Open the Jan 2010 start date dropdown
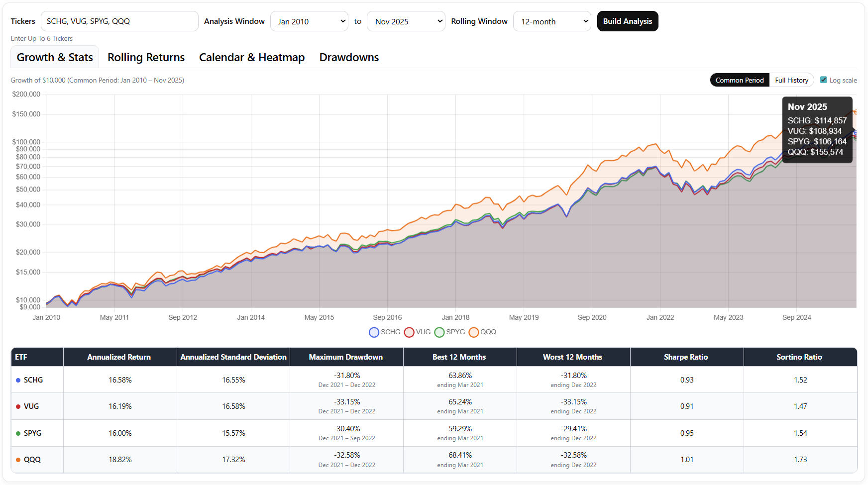This screenshot has width=868, height=485. 309,21
